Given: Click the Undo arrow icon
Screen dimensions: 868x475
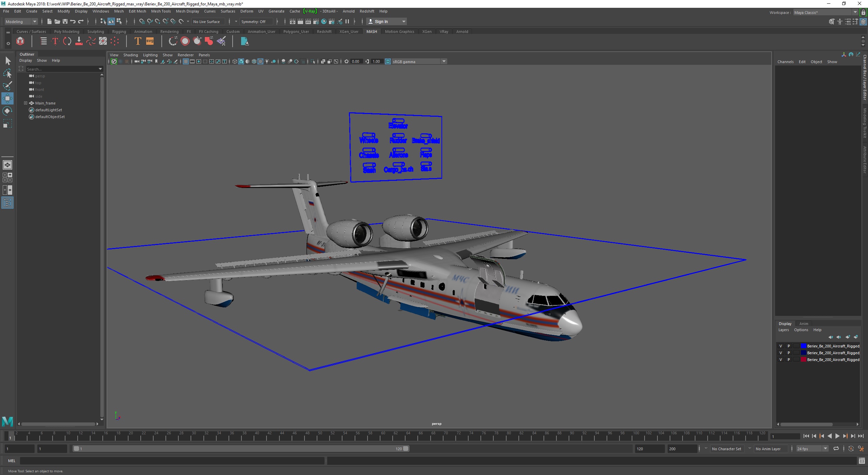Looking at the screenshot, I should point(73,21).
